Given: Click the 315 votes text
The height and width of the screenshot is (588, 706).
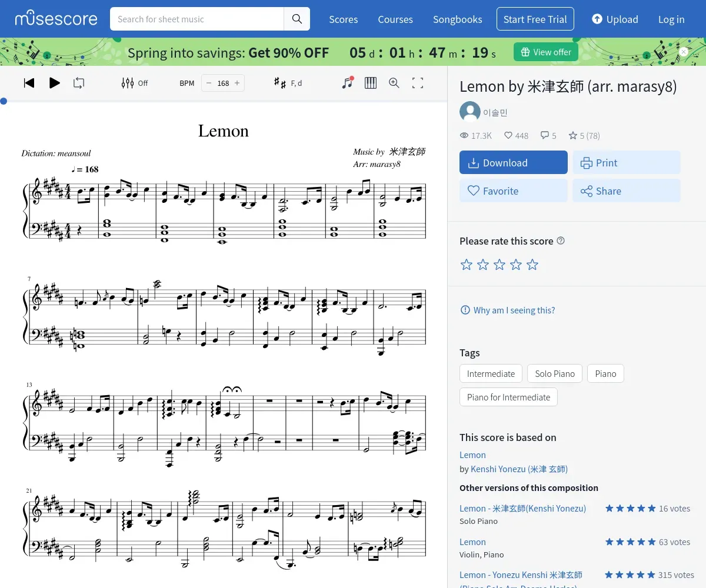Looking at the screenshot, I should pos(677,574).
